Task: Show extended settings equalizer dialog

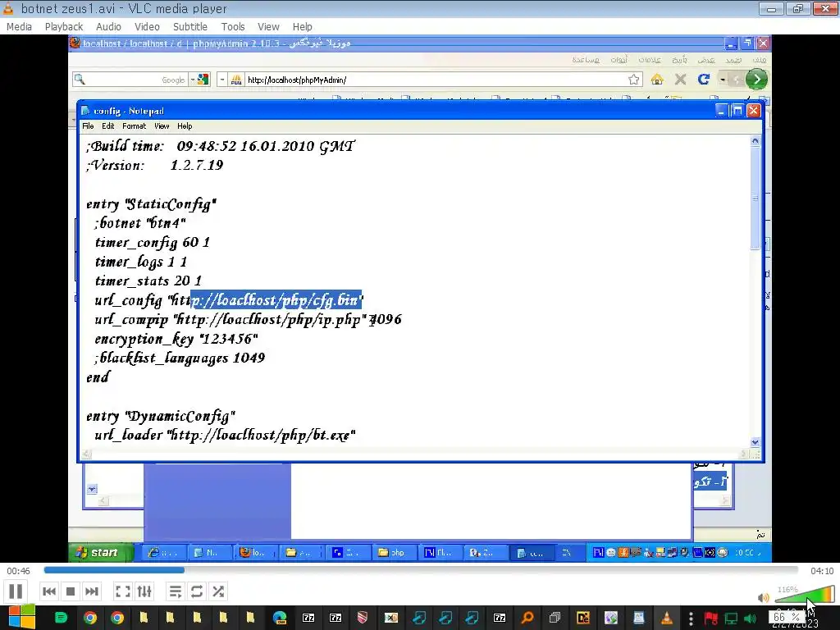Action: point(144,591)
